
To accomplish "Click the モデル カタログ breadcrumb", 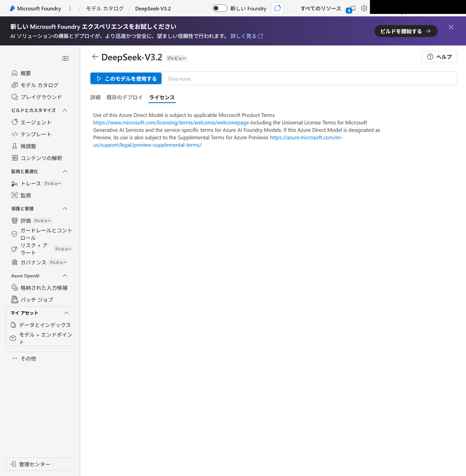I will pyautogui.click(x=105, y=8).
